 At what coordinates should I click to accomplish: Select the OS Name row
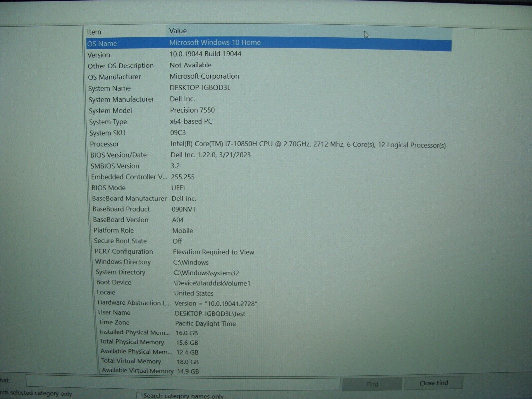click(269, 43)
